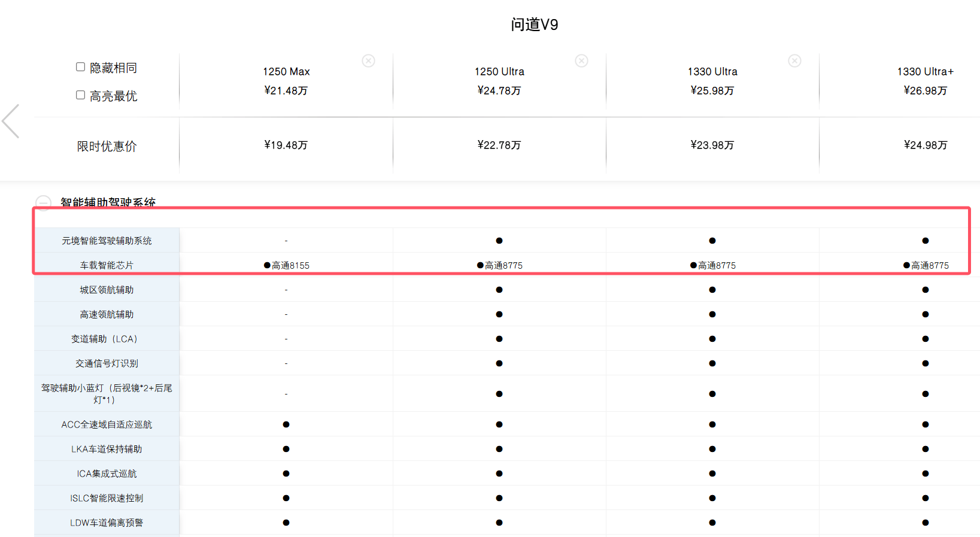The width and height of the screenshot is (980, 537).
Task: Click the LKA车道保持辅助 row label
Action: coord(107,449)
